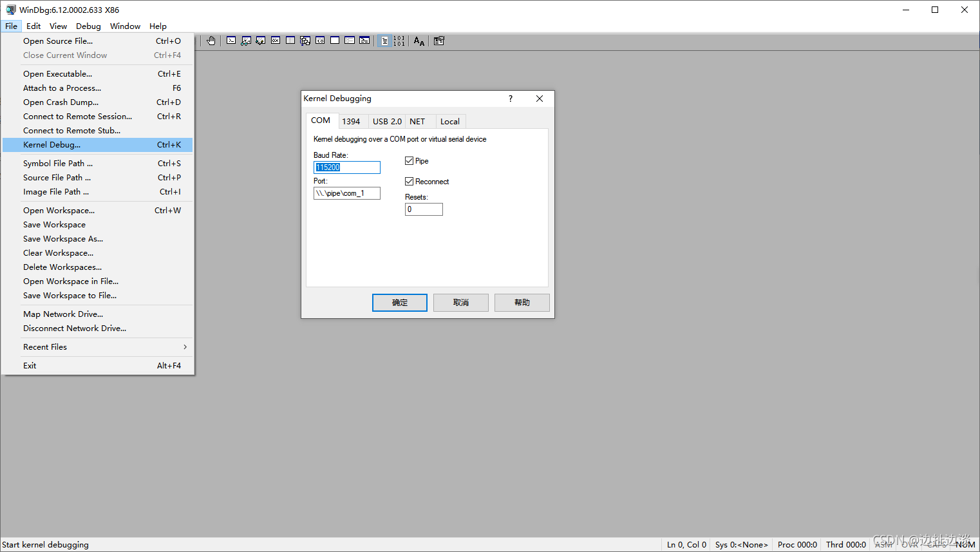
Task: Click the 帮助 help button
Action: pyautogui.click(x=522, y=303)
